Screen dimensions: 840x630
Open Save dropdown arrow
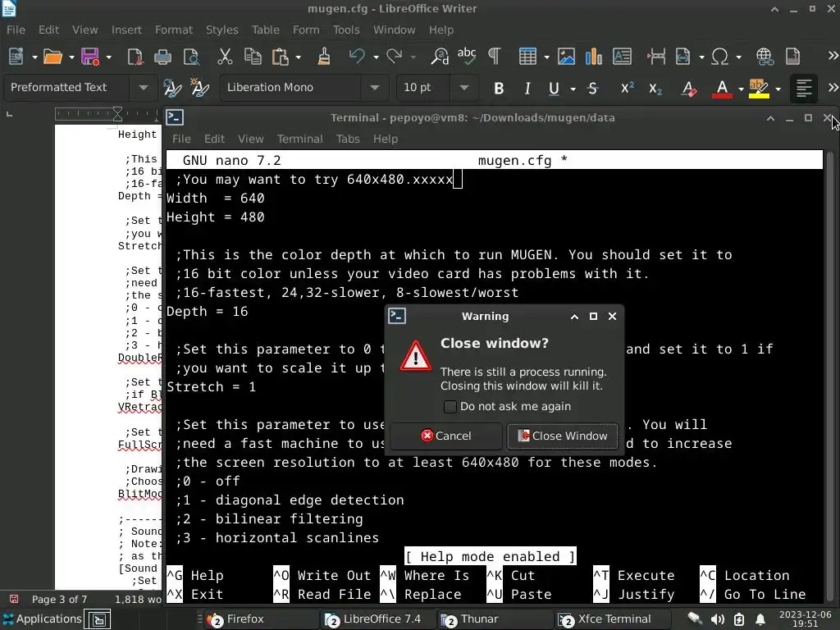pos(109,57)
